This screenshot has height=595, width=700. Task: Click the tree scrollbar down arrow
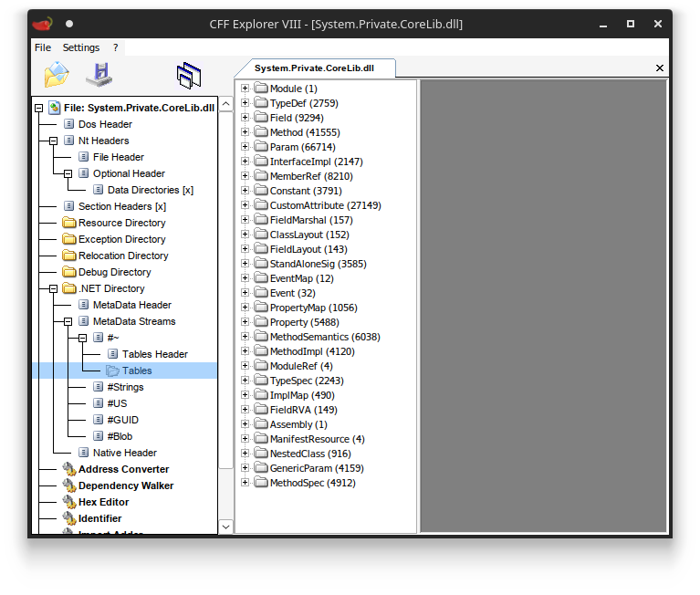click(226, 527)
